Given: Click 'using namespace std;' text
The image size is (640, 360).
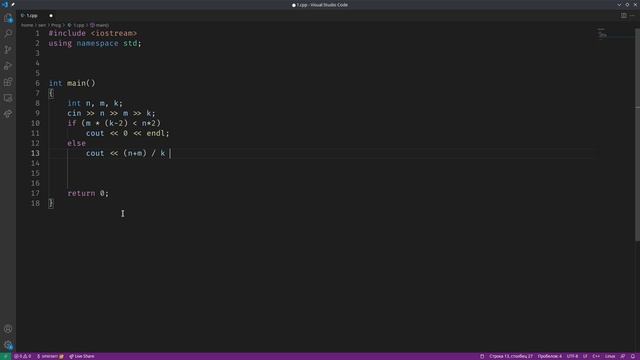Looking at the screenshot, I should pyautogui.click(x=95, y=43).
